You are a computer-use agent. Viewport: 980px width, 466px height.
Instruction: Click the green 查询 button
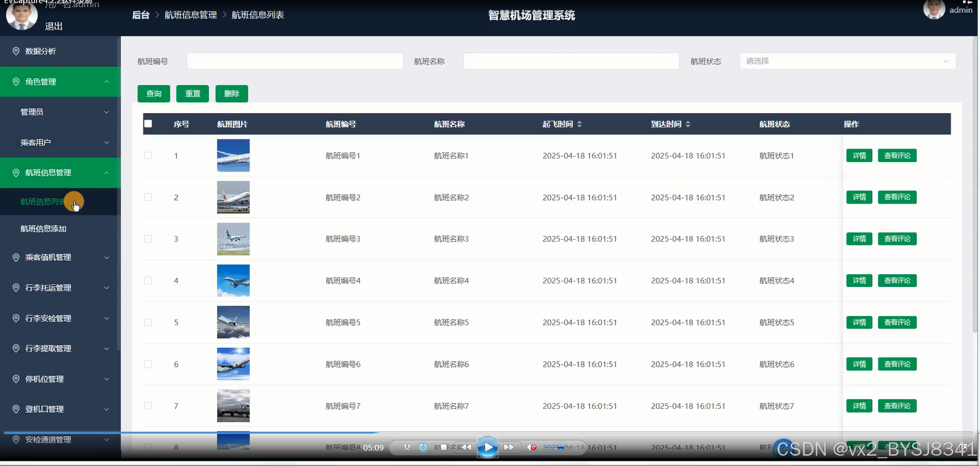pos(154,94)
